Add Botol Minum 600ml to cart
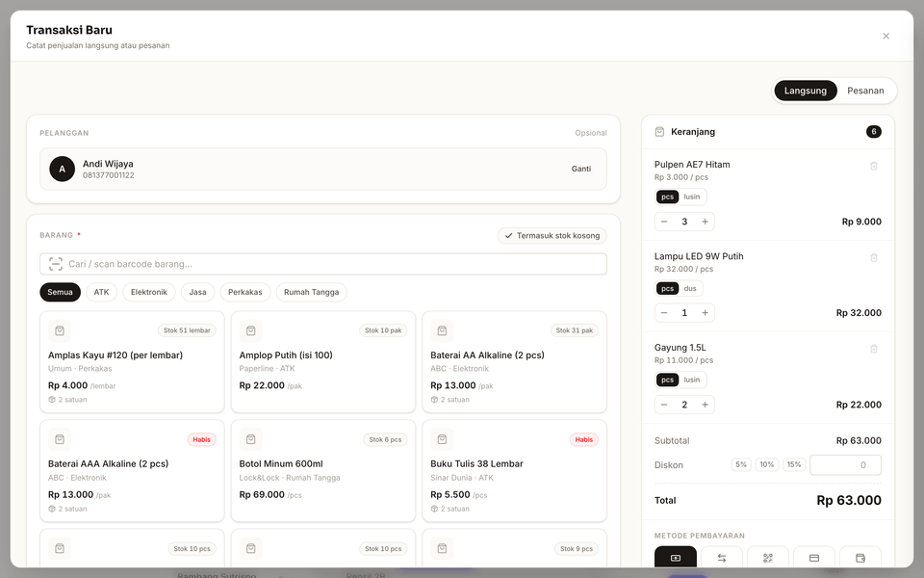 [x=323, y=471]
